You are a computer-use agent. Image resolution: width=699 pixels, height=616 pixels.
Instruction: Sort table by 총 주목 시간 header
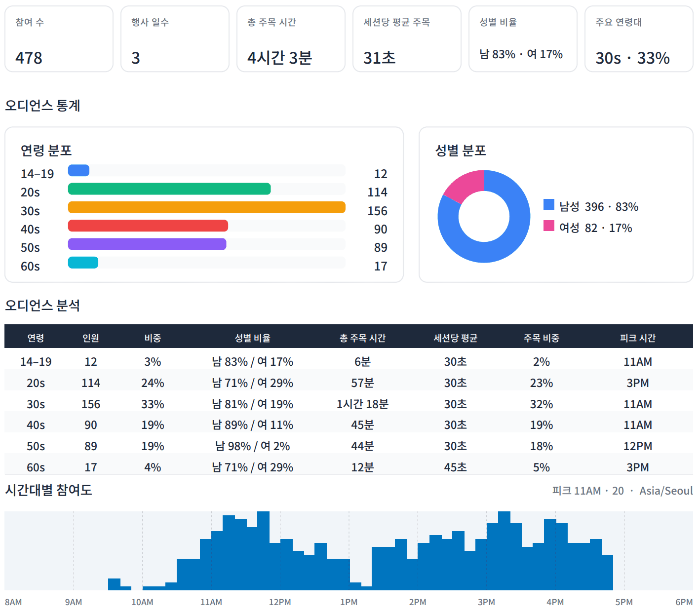[x=362, y=338]
